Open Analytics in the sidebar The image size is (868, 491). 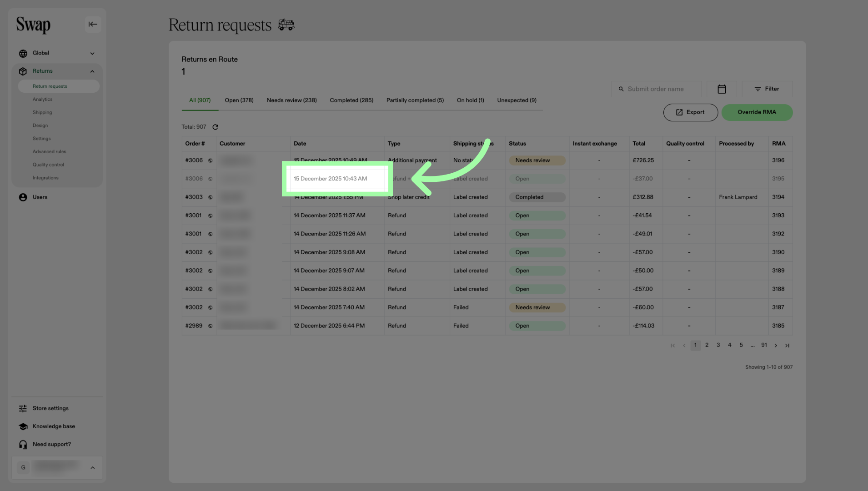(x=42, y=100)
